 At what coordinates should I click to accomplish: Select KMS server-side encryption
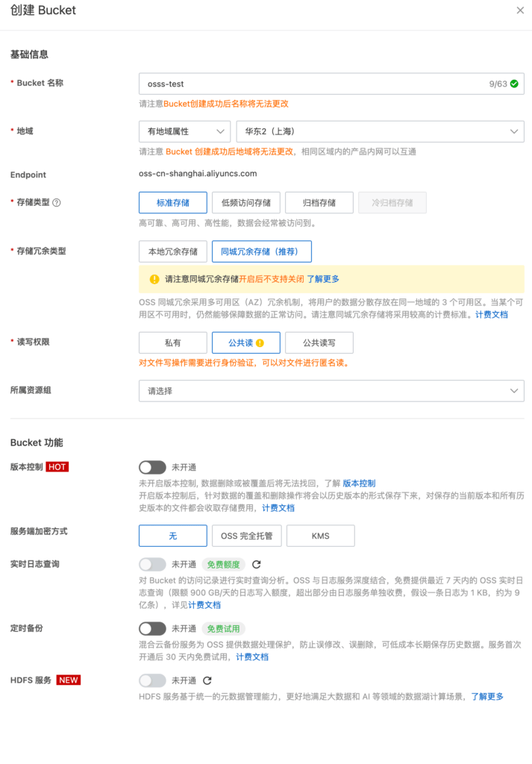click(321, 536)
